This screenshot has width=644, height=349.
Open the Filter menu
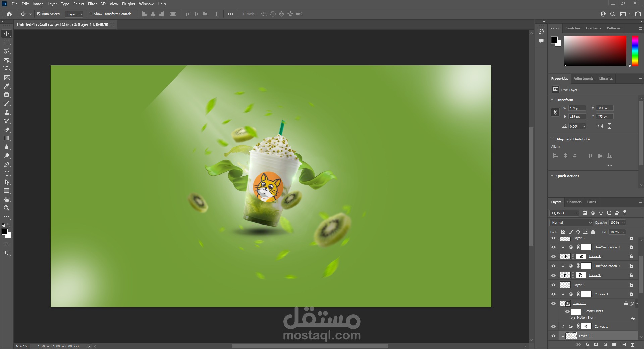click(92, 4)
